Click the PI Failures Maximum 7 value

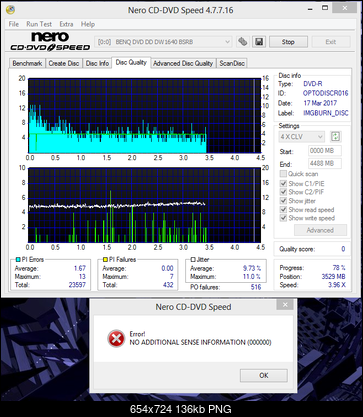click(x=172, y=277)
